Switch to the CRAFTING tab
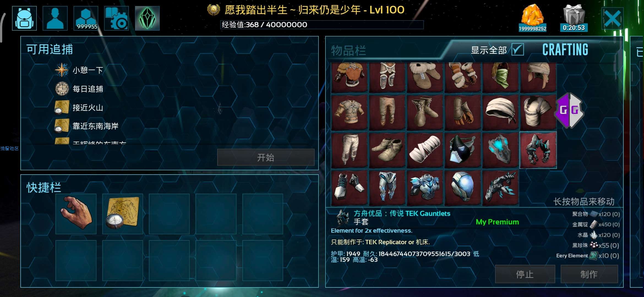 click(565, 50)
